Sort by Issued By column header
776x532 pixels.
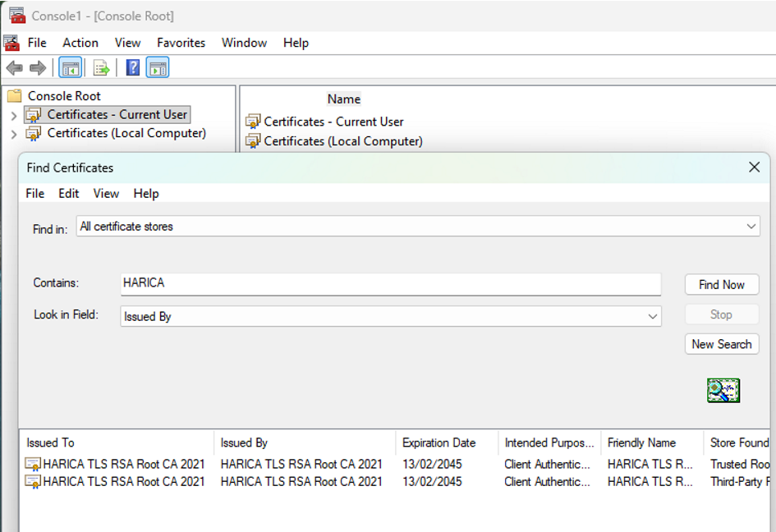(305, 443)
